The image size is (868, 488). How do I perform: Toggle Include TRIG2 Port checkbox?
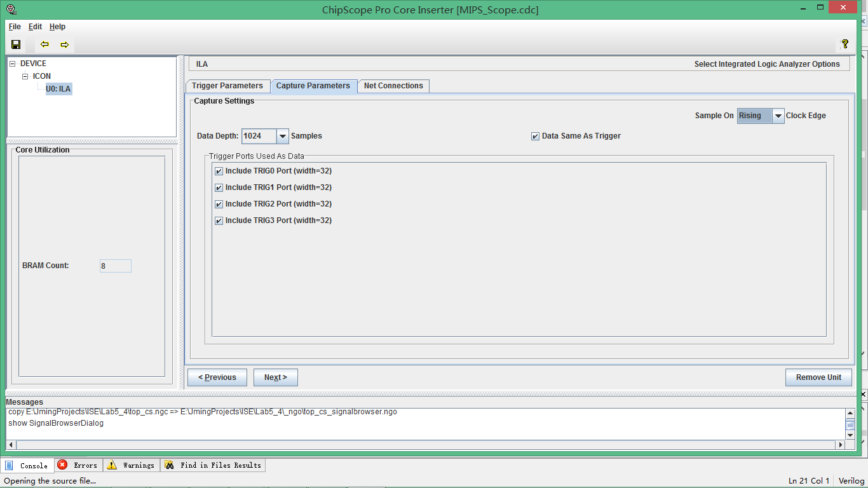tap(219, 204)
